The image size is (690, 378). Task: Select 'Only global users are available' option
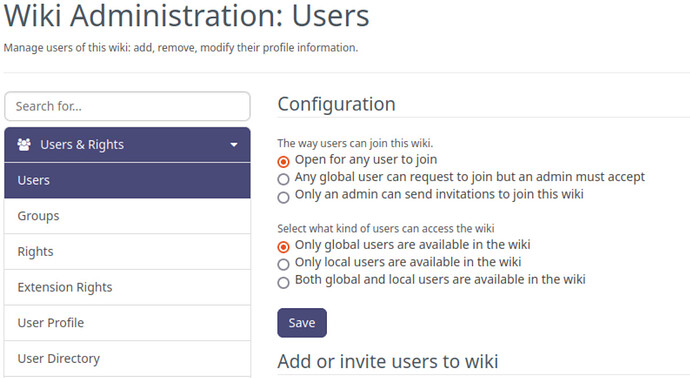[x=283, y=247]
